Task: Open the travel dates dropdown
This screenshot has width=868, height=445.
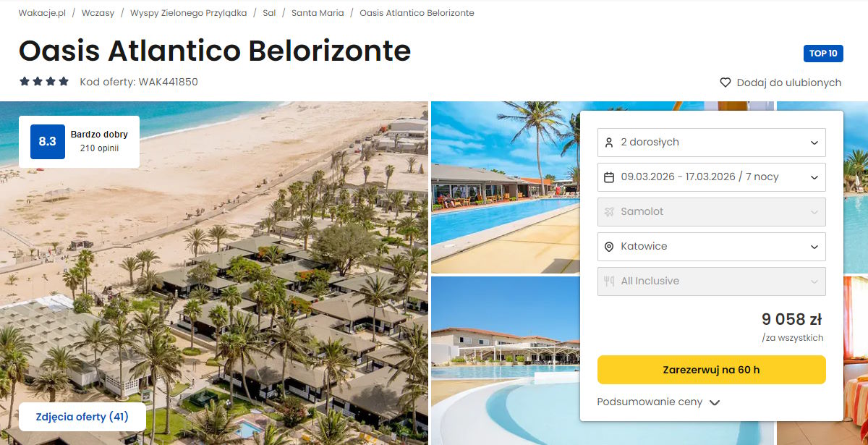Action: coord(712,177)
